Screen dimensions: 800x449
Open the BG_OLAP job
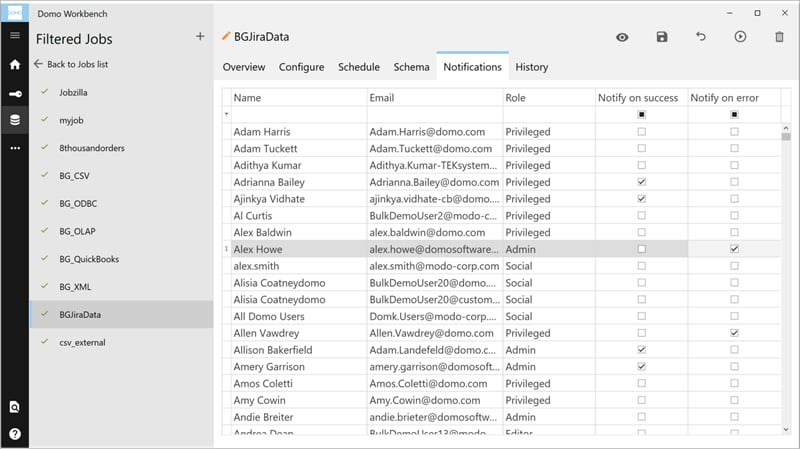click(x=121, y=231)
